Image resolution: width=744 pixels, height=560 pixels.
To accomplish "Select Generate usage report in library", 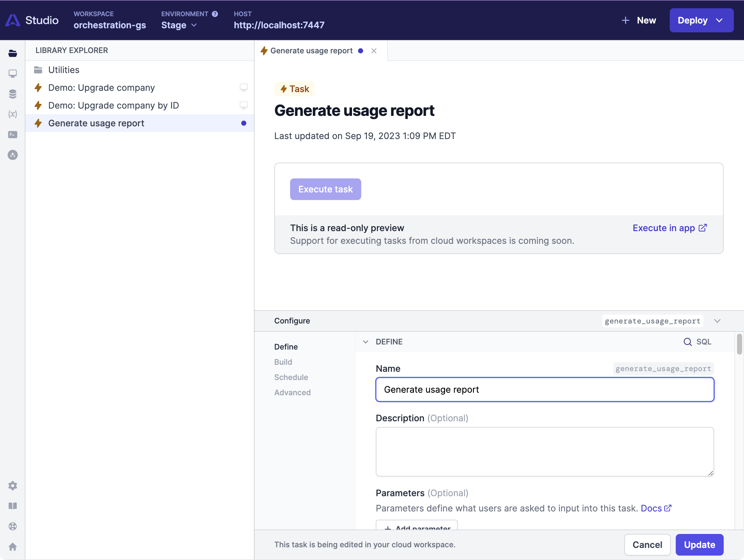I will (140, 123).
